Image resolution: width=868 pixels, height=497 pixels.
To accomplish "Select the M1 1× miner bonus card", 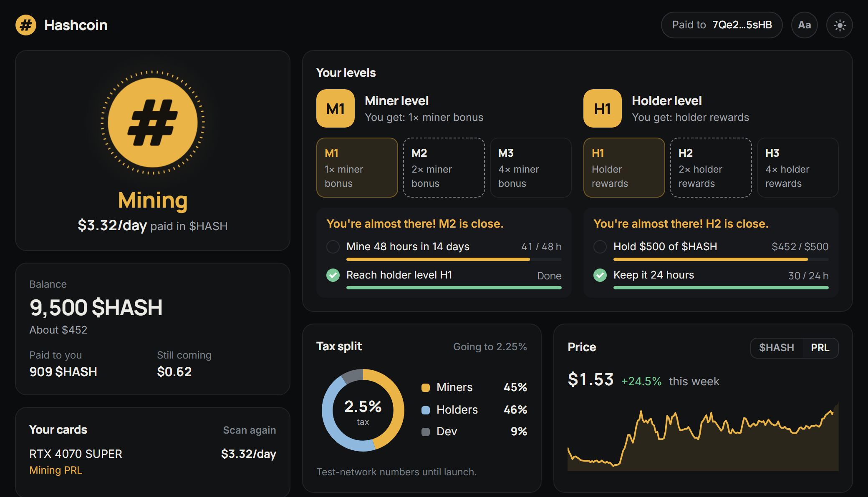I will pyautogui.click(x=357, y=168).
